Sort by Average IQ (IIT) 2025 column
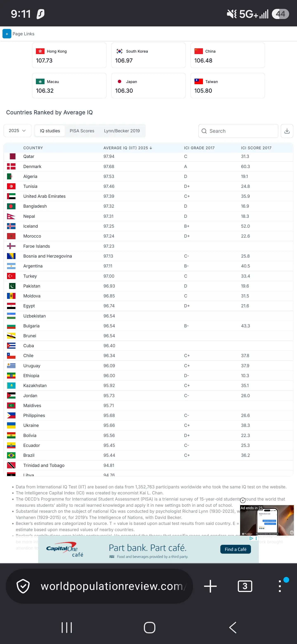Screen dimensions: 297x644 tap(128, 148)
